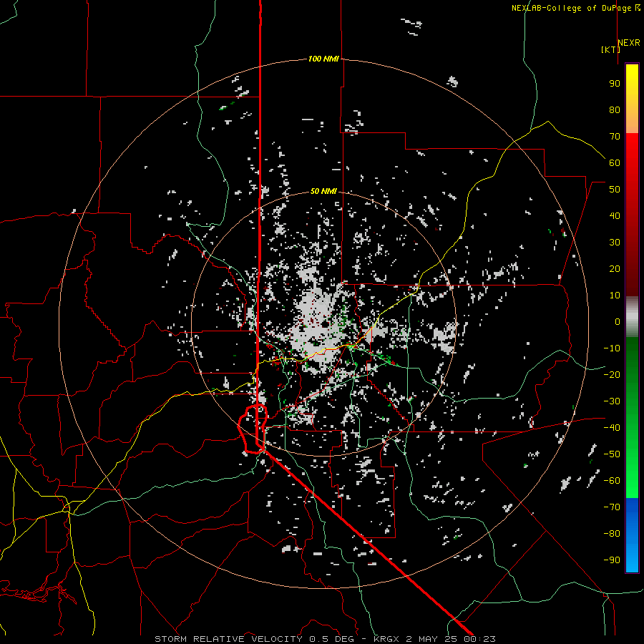Click the 60 value on velocity scale
The height and width of the screenshot is (644, 644).
[x=615, y=163]
